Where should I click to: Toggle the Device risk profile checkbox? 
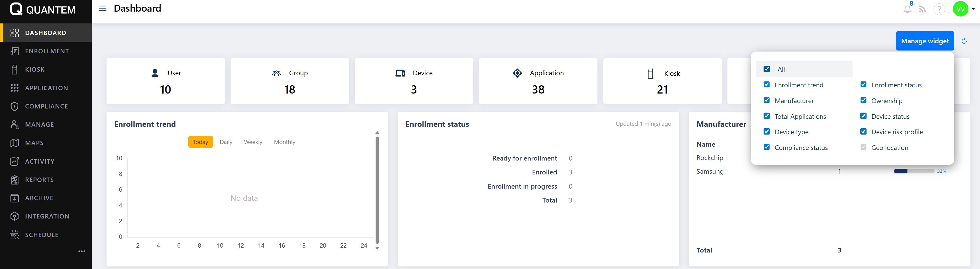[863, 132]
